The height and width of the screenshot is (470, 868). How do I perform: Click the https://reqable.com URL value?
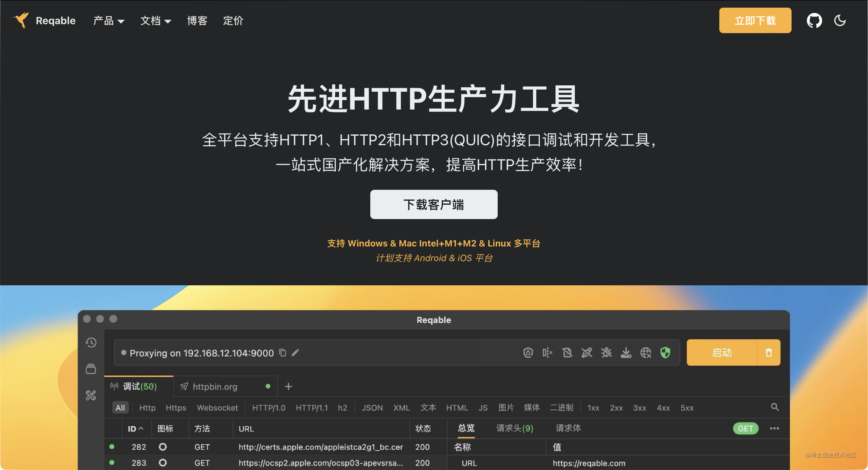(589, 463)
